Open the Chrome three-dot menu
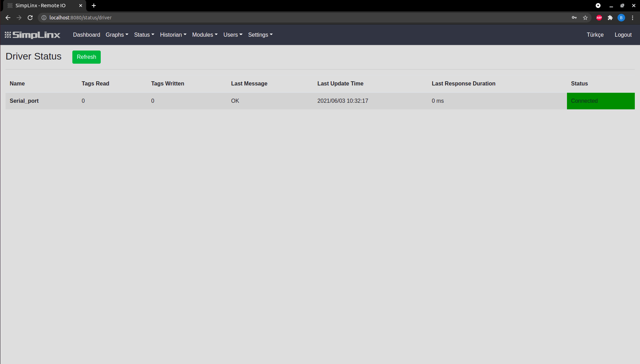 tap(632, 18)
